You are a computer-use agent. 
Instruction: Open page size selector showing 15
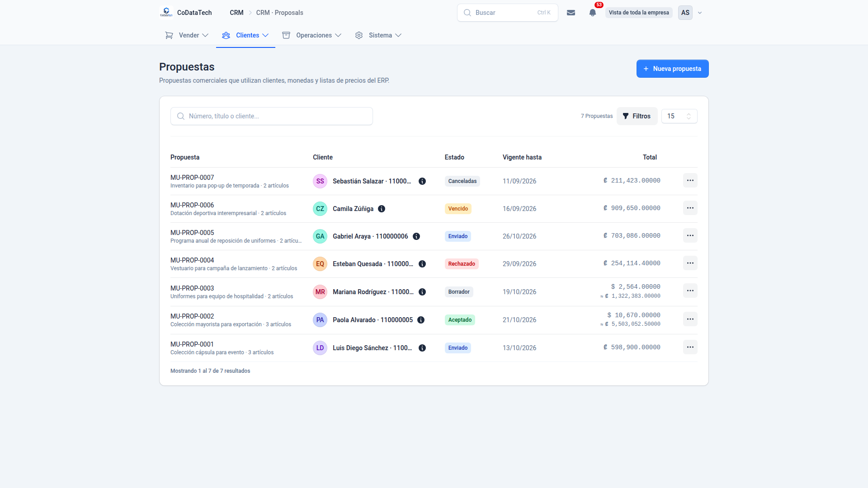tap(679, 116)
